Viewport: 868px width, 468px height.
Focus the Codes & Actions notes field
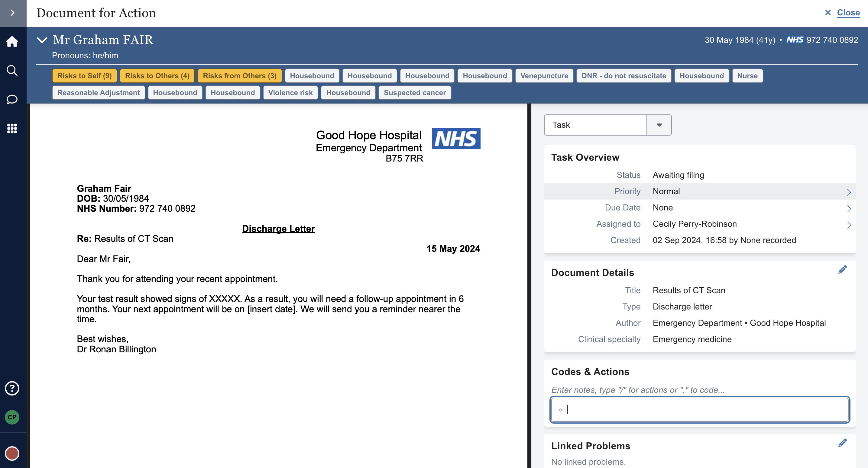(700, 410)
